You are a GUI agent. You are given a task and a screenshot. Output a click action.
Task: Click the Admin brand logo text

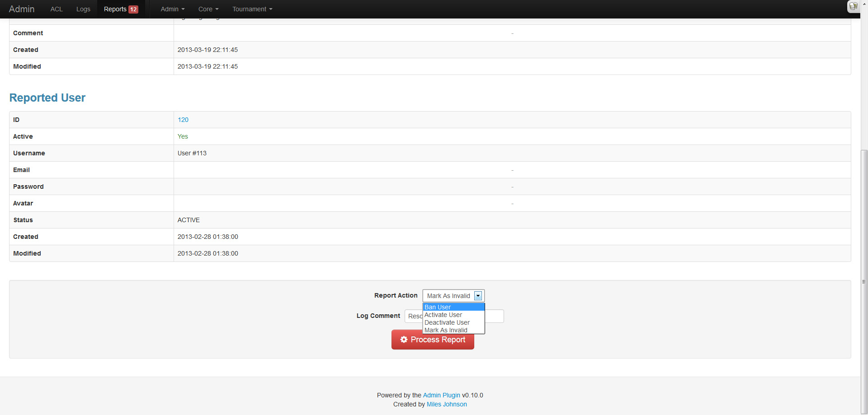click(22, 9)
